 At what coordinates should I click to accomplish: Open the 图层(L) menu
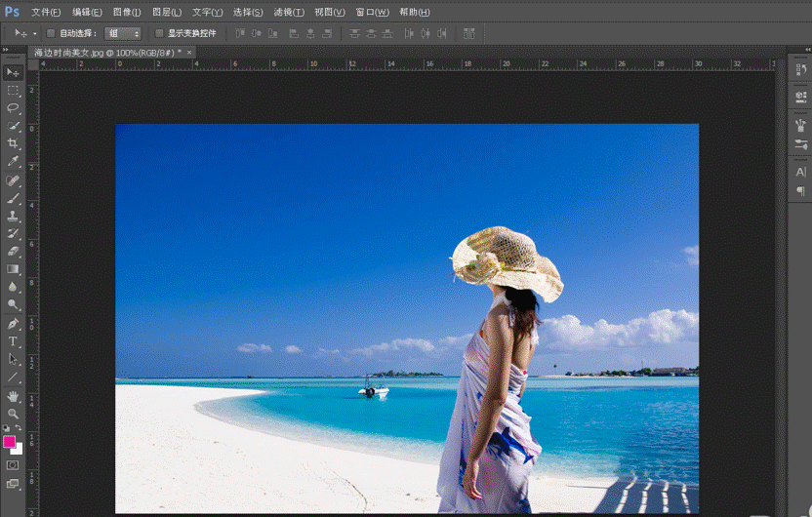167,12
